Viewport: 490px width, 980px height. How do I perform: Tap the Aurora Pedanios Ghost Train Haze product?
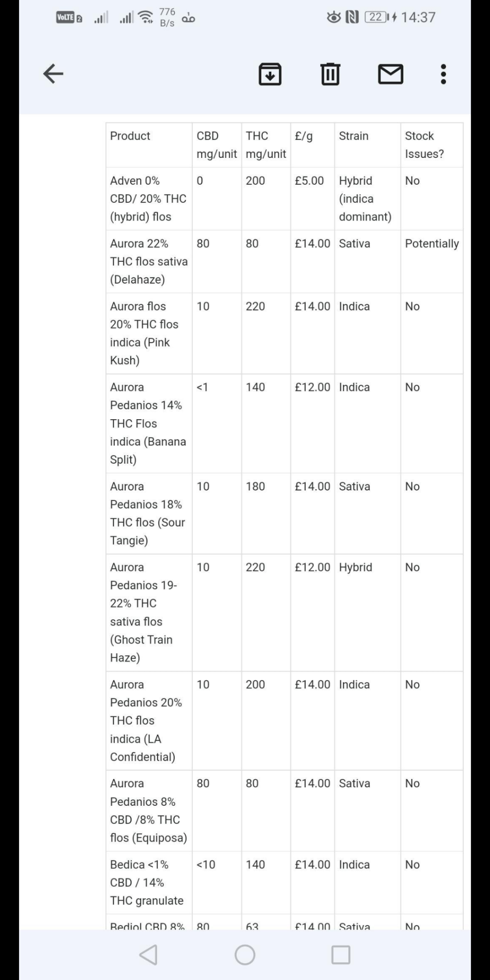tap(142, 612)
